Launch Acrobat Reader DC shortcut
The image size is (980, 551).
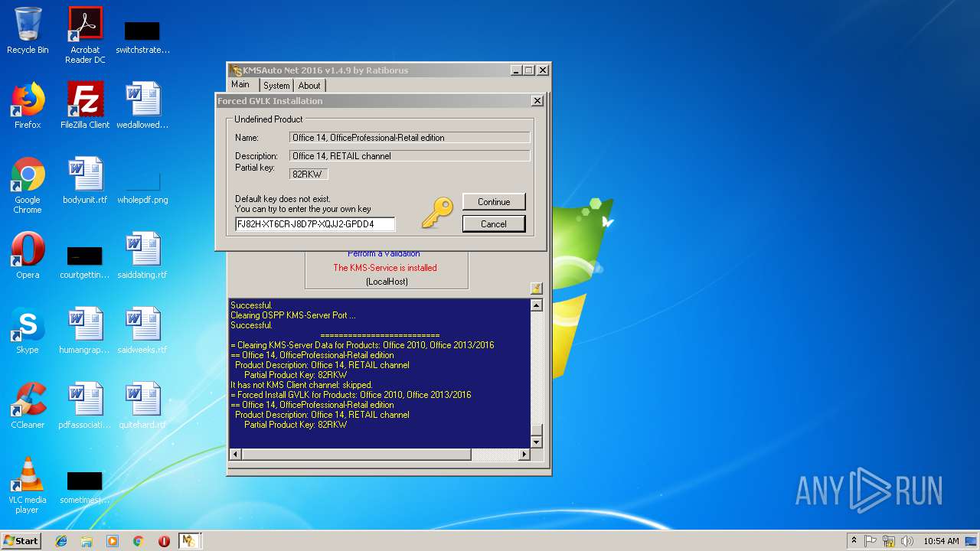[85, 34]
